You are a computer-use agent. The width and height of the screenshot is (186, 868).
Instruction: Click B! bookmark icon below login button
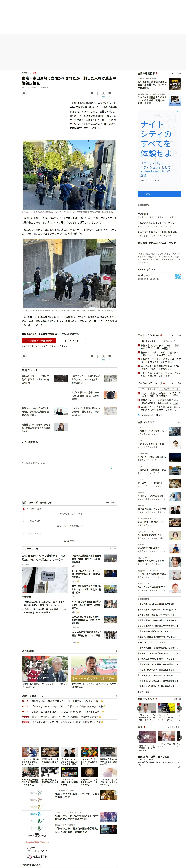(109, 356)
